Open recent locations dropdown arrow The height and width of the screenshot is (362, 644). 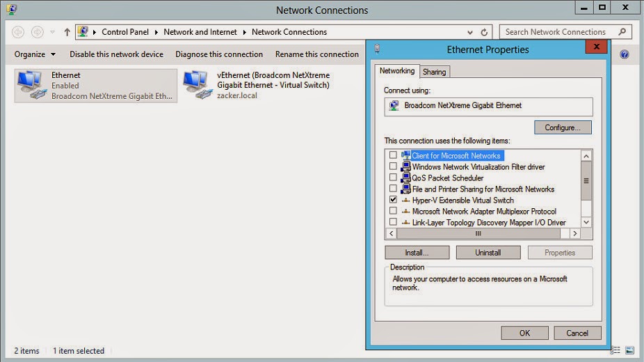53,32
